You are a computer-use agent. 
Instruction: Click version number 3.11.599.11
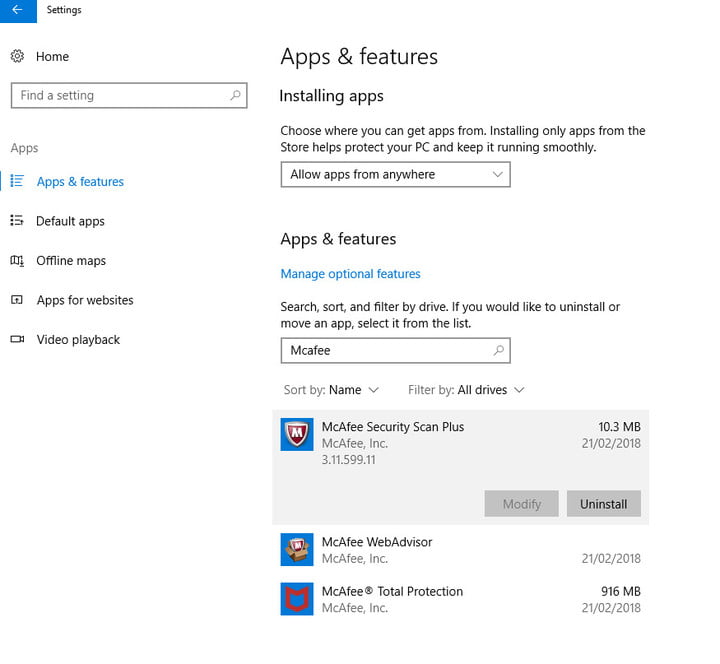[349, 460]
